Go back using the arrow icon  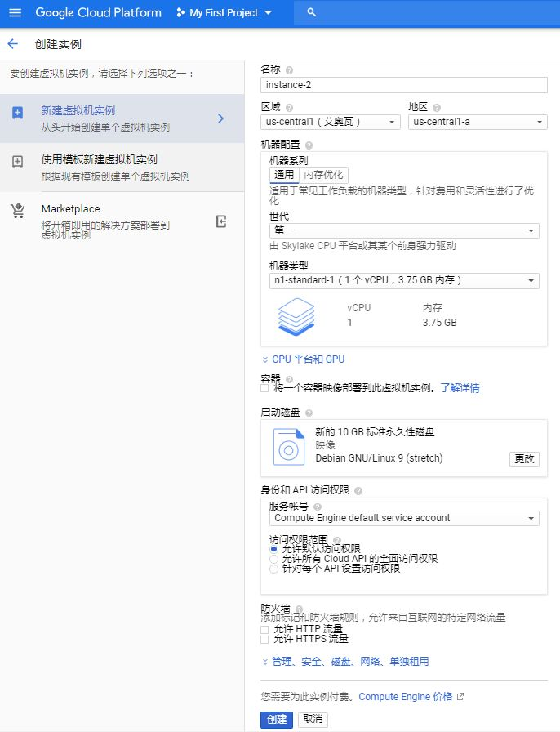[12, 44]
